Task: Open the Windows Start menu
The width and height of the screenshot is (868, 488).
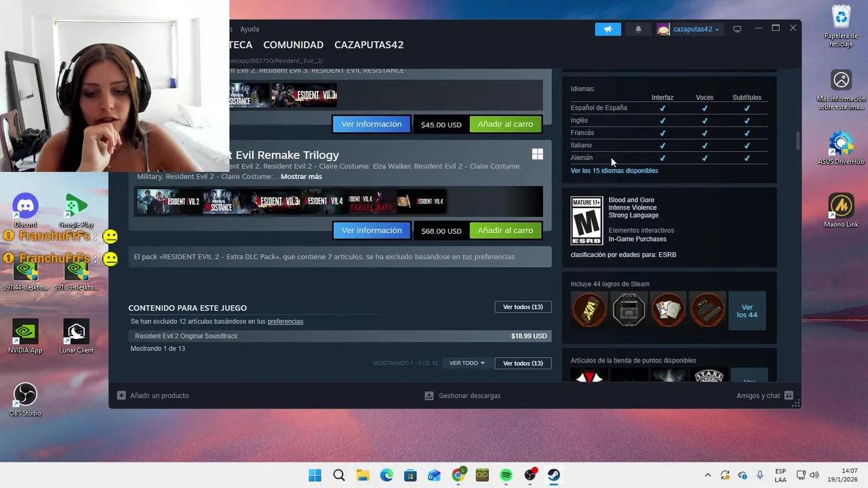Action: [x=315, y=475]
